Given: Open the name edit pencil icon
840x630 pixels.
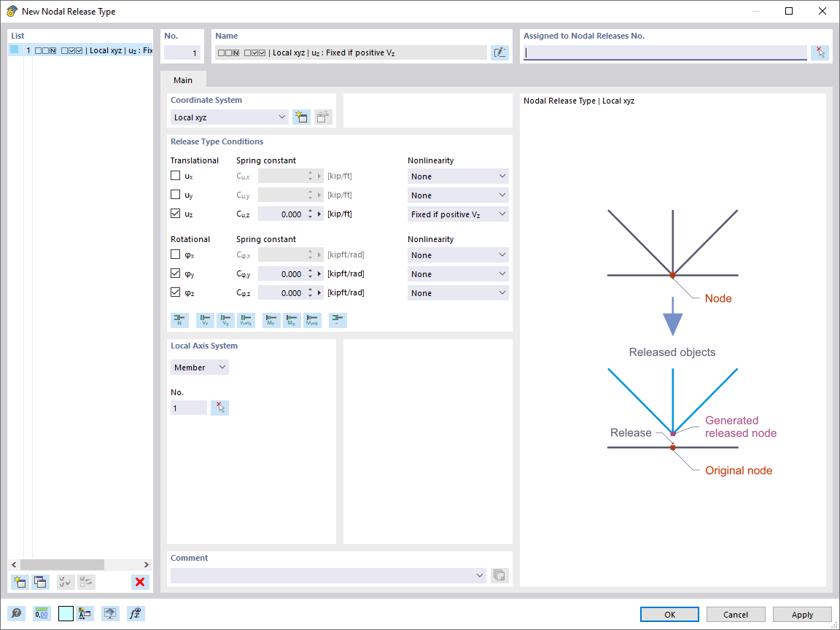Looking at the screenshot, I should click(x=499, y=52).
